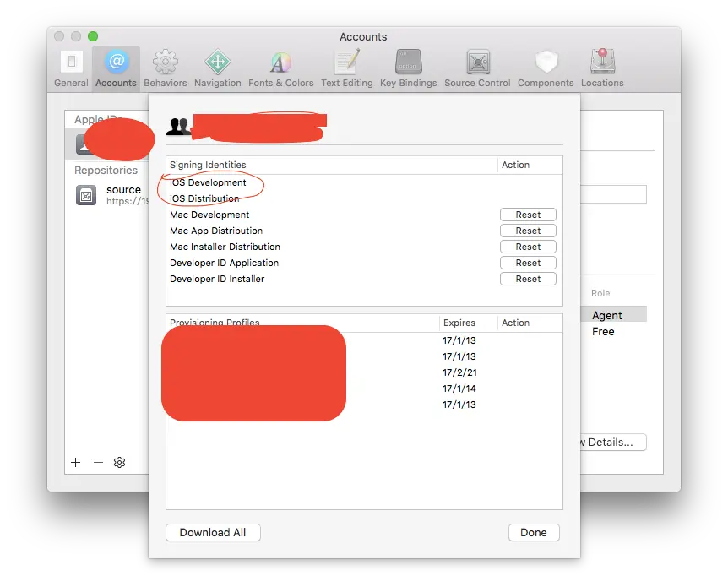Click the plus add account button
Screen dimensions: 728x576
coord(76,462)
